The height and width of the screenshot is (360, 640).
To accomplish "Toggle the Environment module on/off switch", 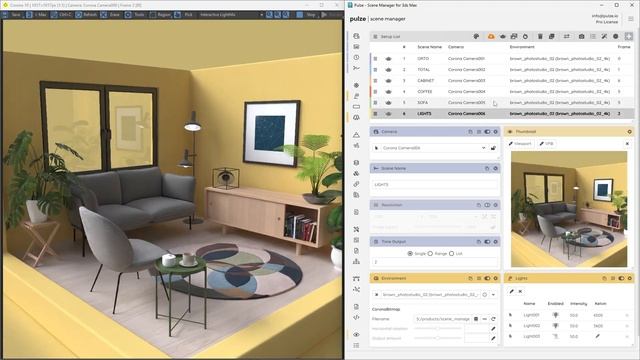I will (x=487, y=278).
